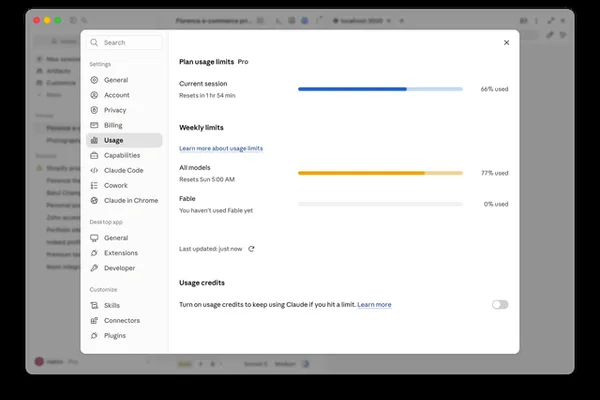
Task: Click the '66% used' text
Action: click(494, 89)
